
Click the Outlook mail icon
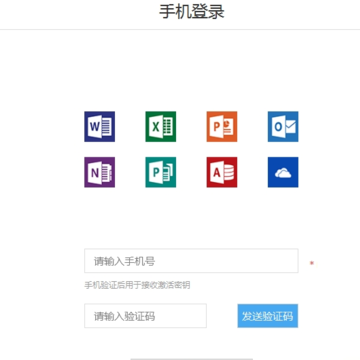tap(283, 127)
